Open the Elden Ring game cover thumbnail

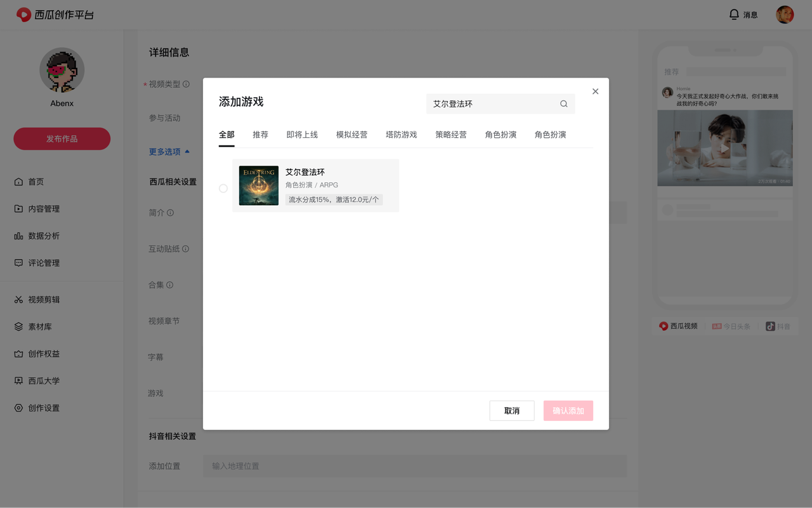coord(259,185)
